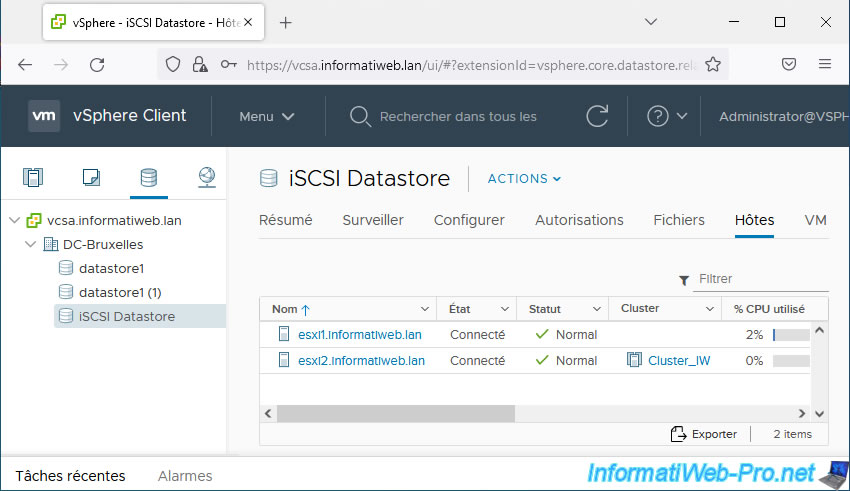Sort by the % CPU utilisé column header

(x=769, y=309)
